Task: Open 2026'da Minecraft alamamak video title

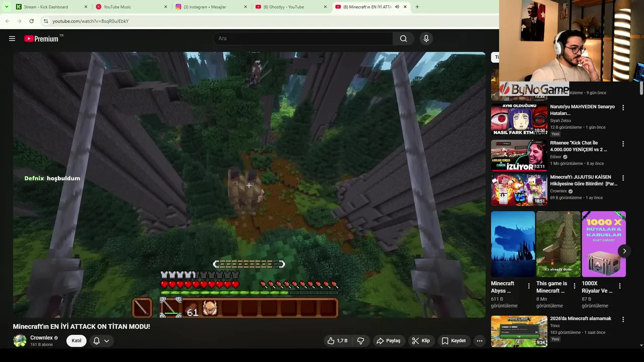Action: click(581, 319)
